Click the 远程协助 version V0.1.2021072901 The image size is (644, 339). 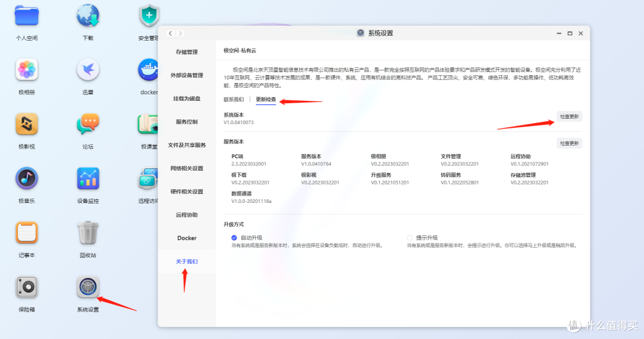pos(530,164)
